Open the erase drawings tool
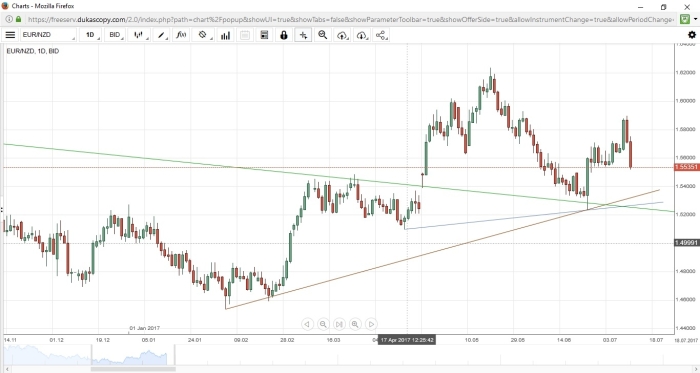Viewport: 700px width, 373px height. pos(203,35)
